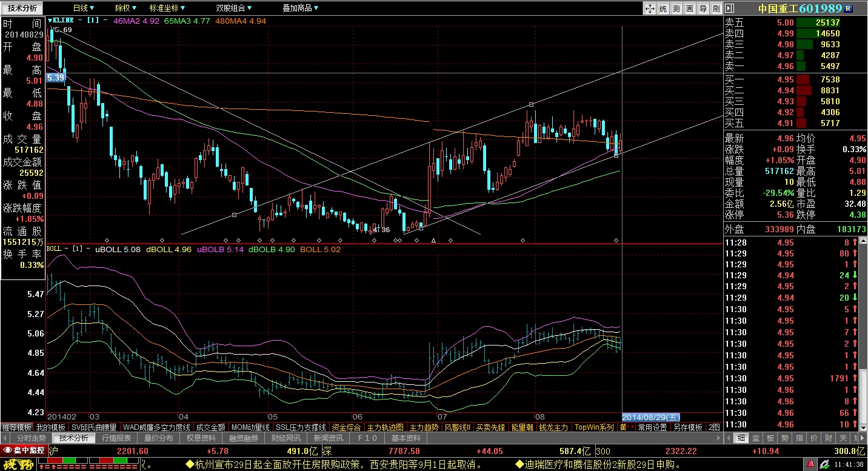Select the 资金综合 indicator tab
The width and height of the screenshot is (868, 471).
point(347,427)
